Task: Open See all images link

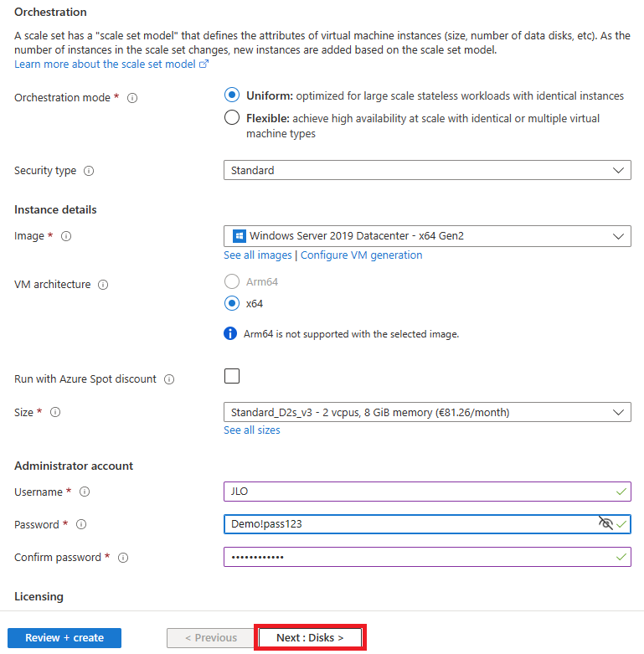Action: coord(258,255)
